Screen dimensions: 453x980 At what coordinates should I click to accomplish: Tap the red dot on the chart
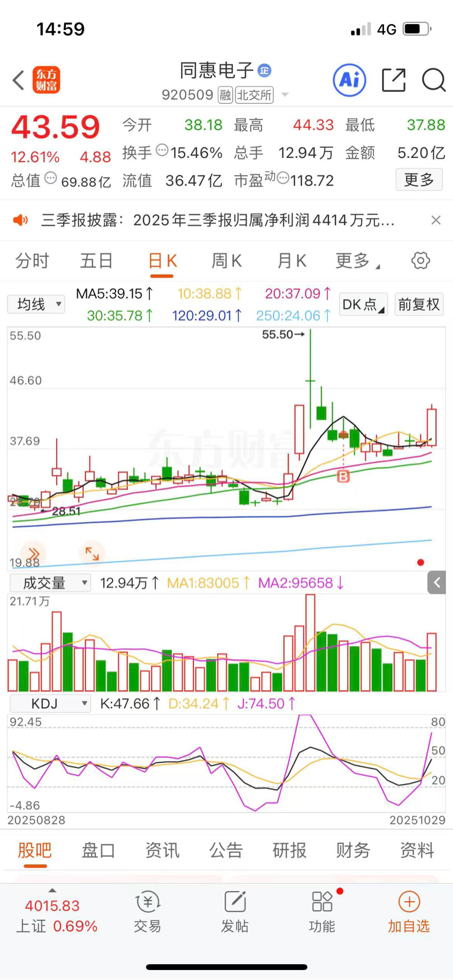(421, 562)
